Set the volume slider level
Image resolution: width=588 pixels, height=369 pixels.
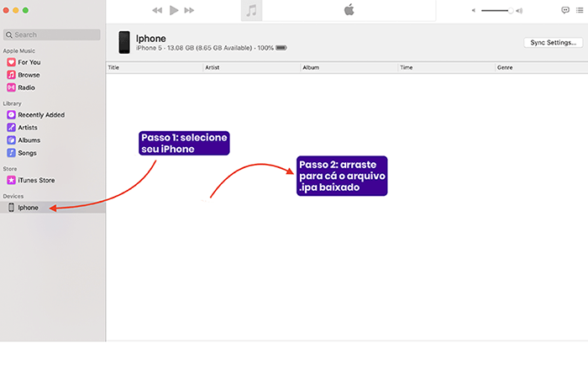(497, 11)
